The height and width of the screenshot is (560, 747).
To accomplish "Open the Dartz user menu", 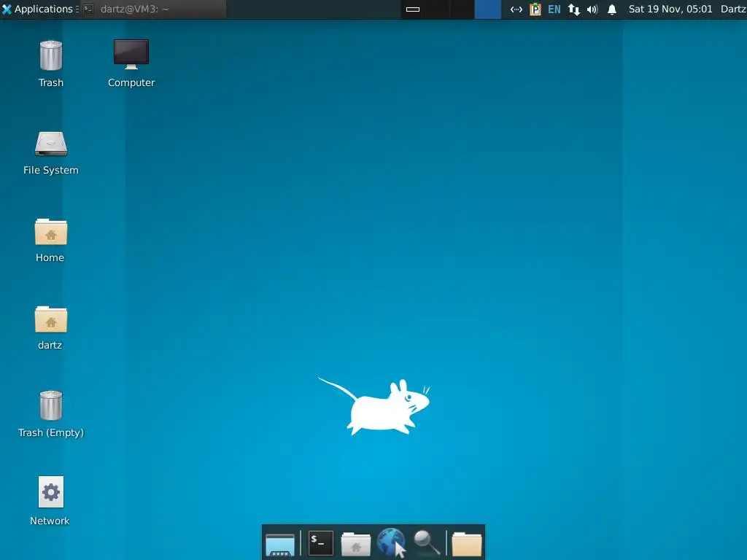I will coord(733,9).
